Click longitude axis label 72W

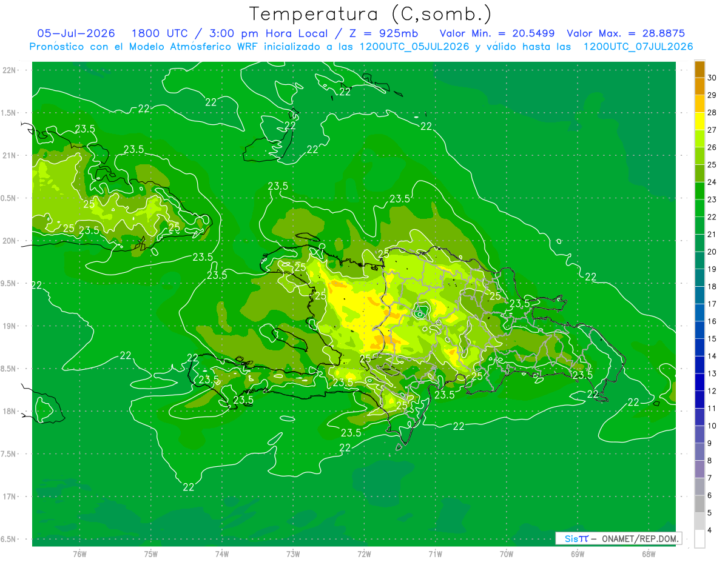click(x=364, y=554)
